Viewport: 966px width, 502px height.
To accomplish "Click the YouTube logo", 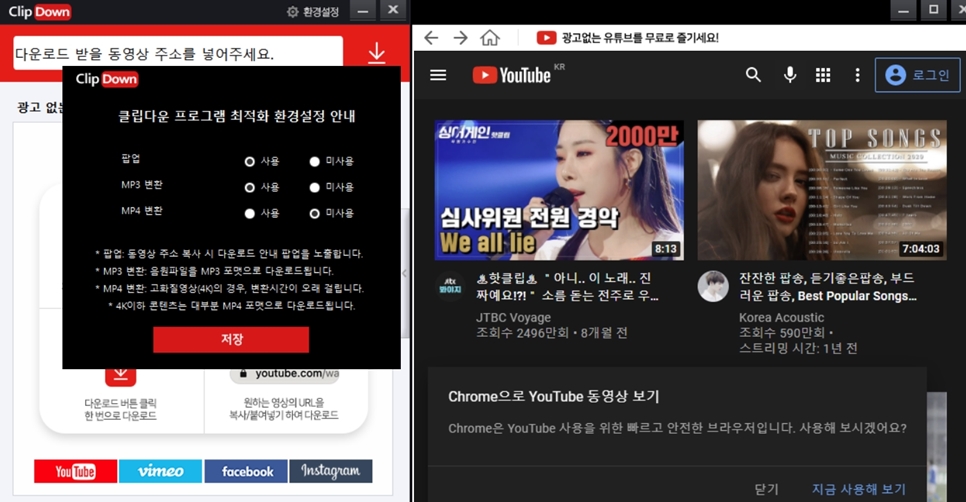I will point(511,75).
